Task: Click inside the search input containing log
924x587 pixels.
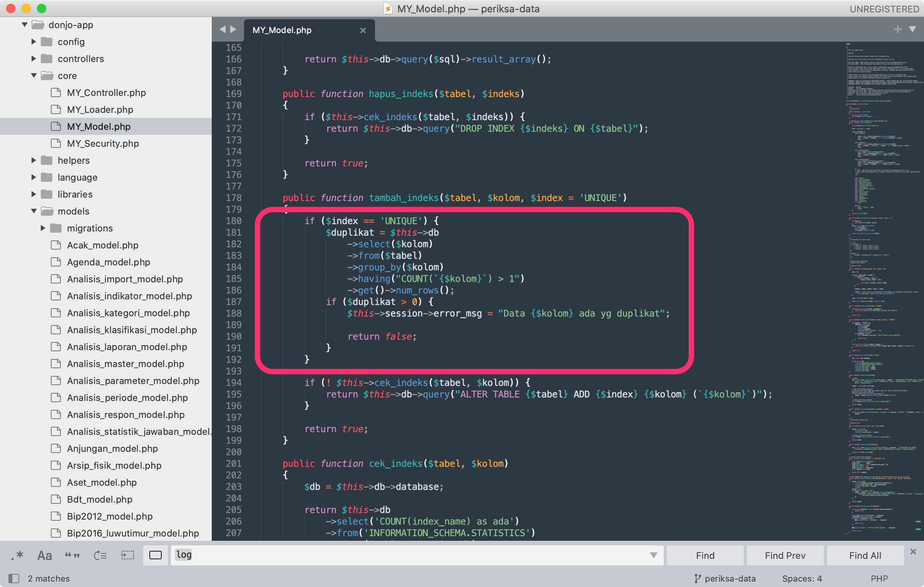Action: (x=346, y=555)
